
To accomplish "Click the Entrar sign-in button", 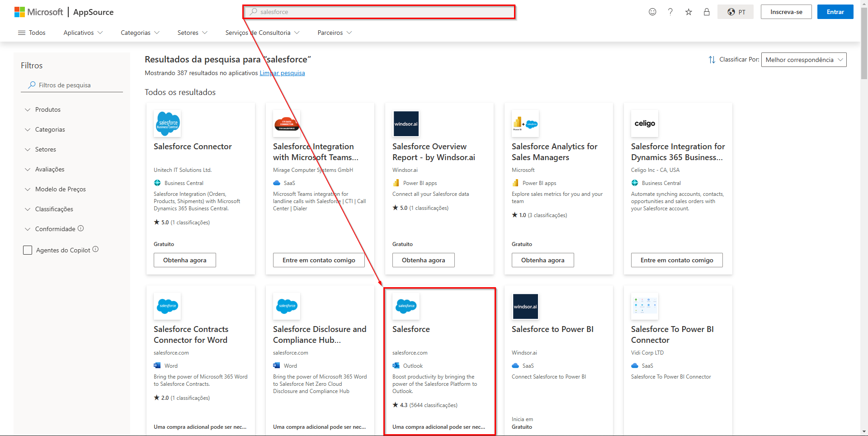I will tap(835, 12).
